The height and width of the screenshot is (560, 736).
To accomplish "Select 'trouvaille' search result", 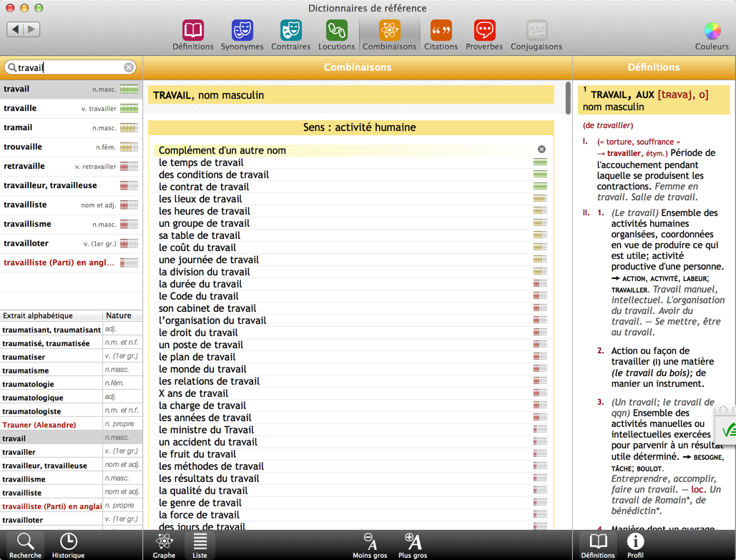I will pos(71,147).
